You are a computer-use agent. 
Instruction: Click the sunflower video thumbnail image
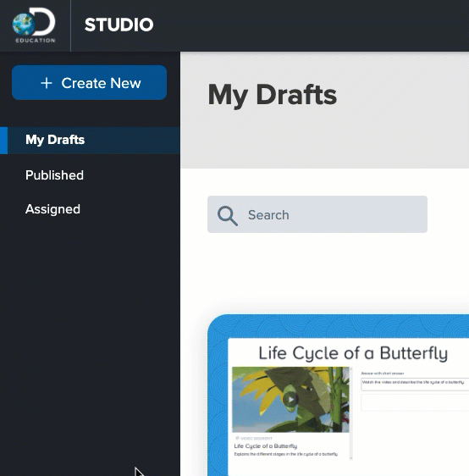(290, 399)
